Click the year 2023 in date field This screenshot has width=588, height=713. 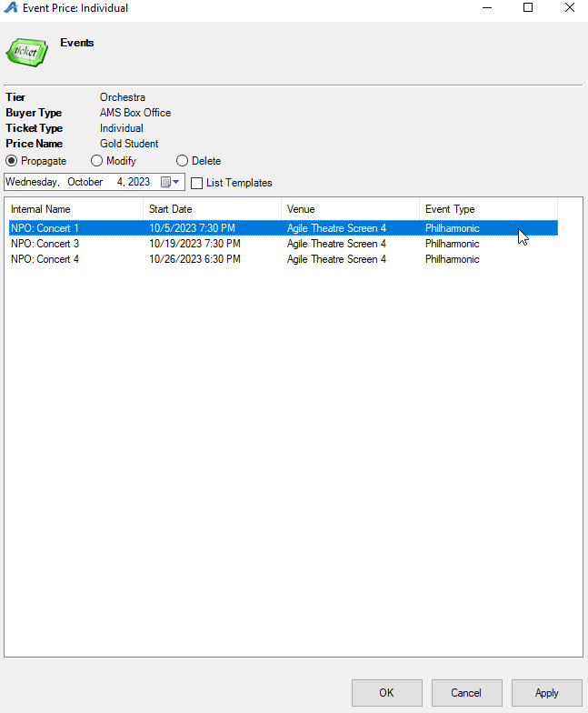click(x=139, y=182)
